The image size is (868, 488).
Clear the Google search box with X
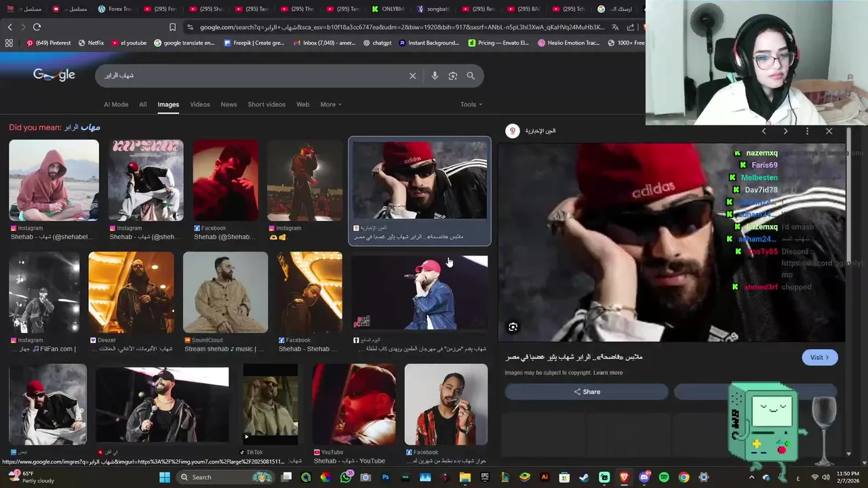[x=412, y=76]
